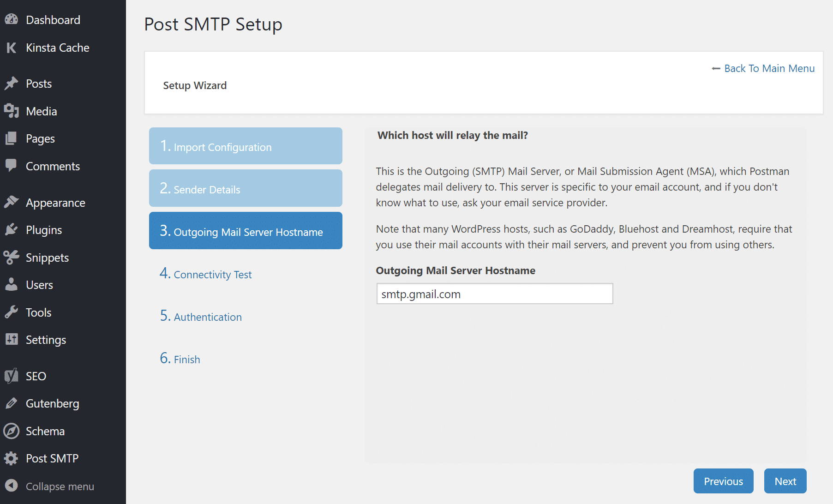Viewport: 833px width, 504px height.
Task: Focus the Outgoing Mail Server Hostname field
Action: (x=494, y=294)
